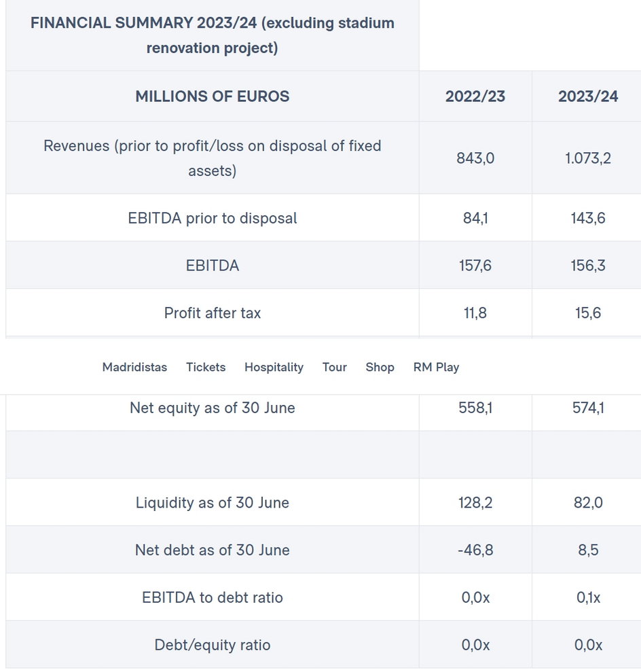Image resolution: width=641 pixels, height=672 pixels.
Task: Open the Shop link
Action: click(x=380, y=368)
